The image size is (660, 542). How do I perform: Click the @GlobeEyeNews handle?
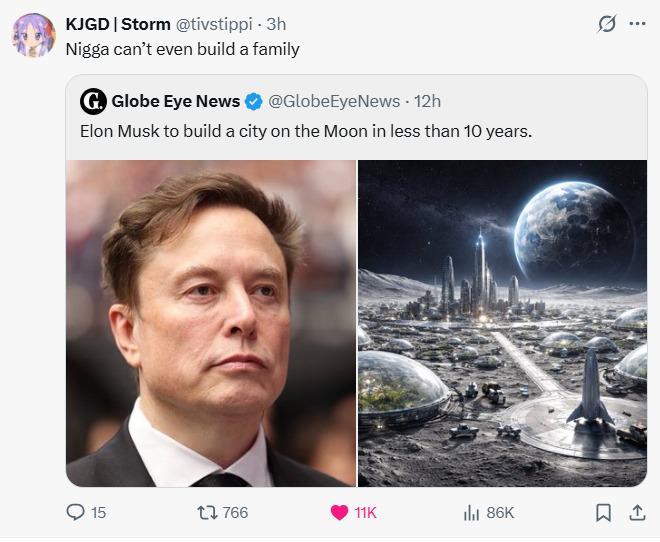pos(333,101)
